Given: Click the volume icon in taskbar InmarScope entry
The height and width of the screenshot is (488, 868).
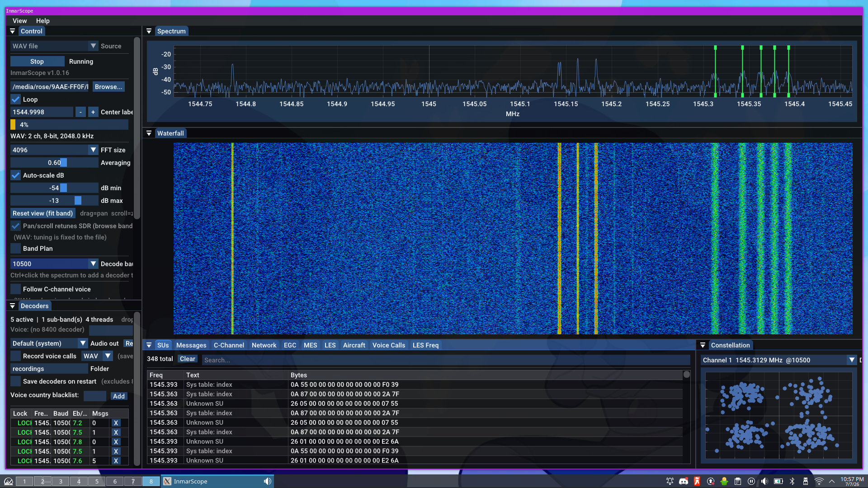Looking at the screenshot, I should coord(268,481).
